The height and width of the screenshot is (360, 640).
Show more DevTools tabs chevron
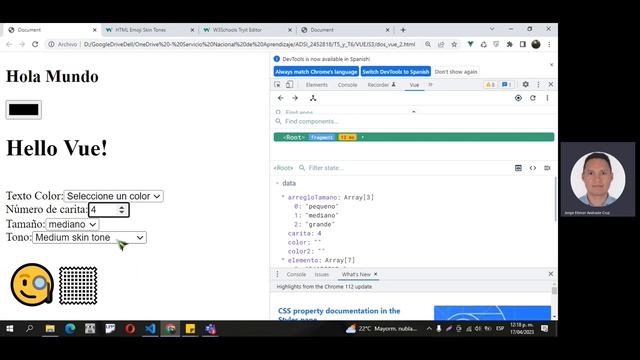point(430,84)
